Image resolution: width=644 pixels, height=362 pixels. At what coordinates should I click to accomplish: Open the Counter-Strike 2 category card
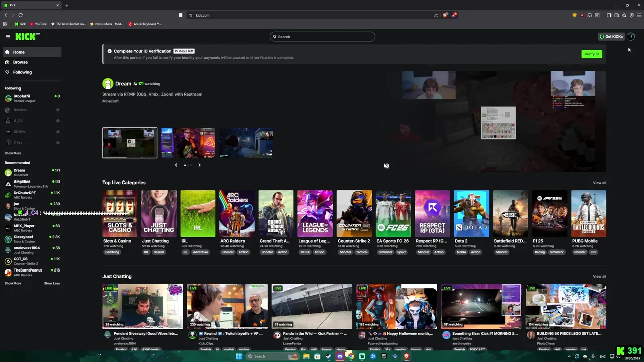pos(354,214)
